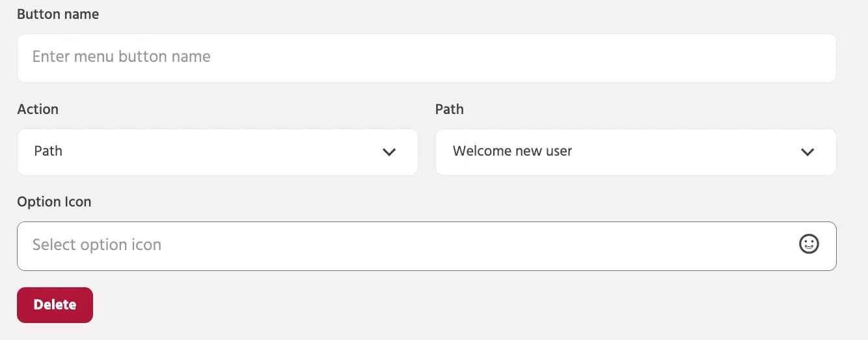Expand the Action dropdown showing Path

pyautogui.click(x=217, y=152)
